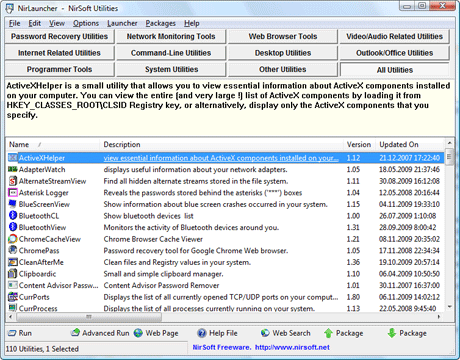This screenshot has height=360, width=460.
Task: Click the Asterisk Logger icon
Action: click(13, 193)
